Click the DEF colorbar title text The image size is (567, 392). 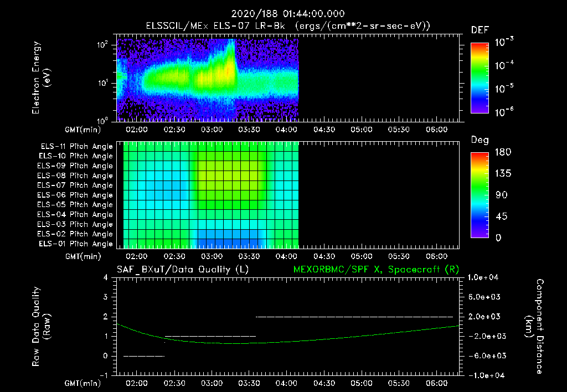pos(480,30)
